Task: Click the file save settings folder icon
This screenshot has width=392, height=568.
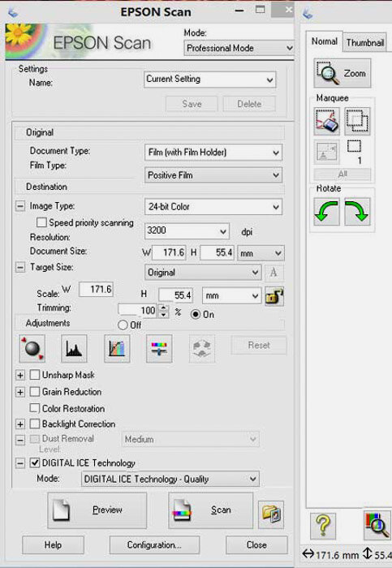Action: pyautogui.click(x=271, y=514)
